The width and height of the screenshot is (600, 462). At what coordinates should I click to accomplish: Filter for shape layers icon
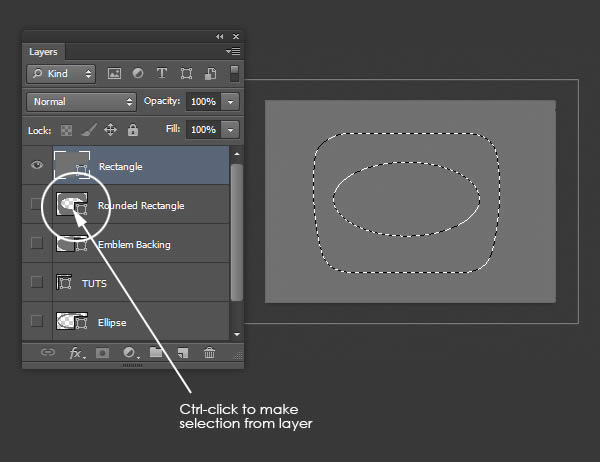point(186,73)
